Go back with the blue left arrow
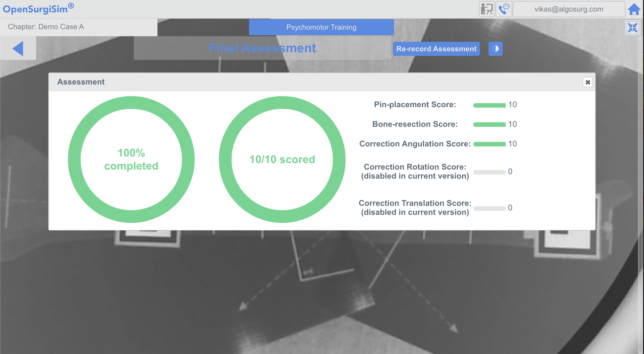The width and height of the screenshot is (644, 354). pyautogui.click(x=18, y=48)
